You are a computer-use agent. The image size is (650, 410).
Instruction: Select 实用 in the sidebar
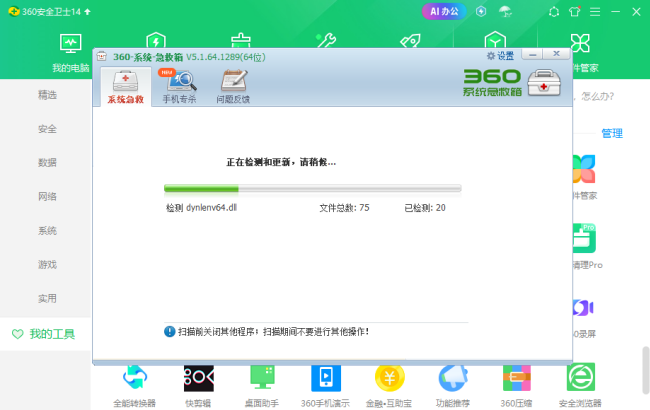(x=47, y=298)
